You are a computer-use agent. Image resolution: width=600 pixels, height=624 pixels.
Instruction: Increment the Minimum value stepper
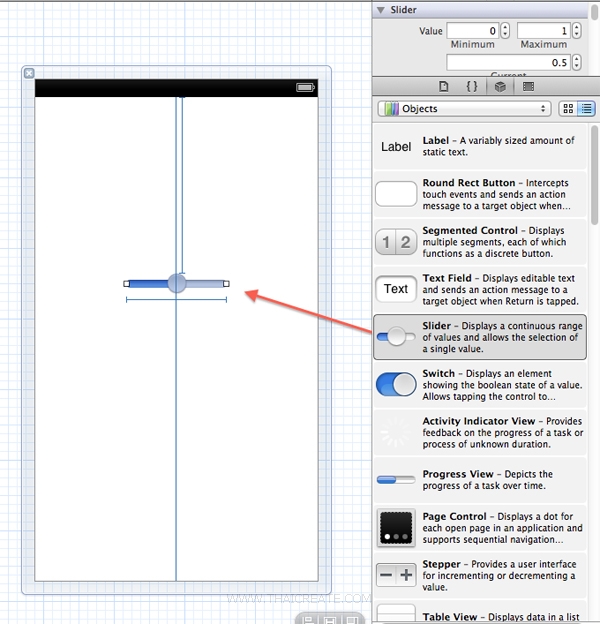coord(505,27)
